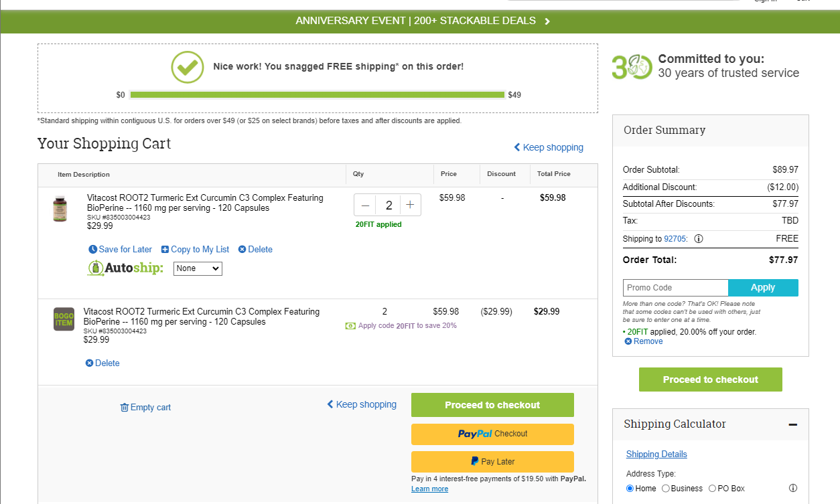Open the Shipping Details link

pos(656,454)
